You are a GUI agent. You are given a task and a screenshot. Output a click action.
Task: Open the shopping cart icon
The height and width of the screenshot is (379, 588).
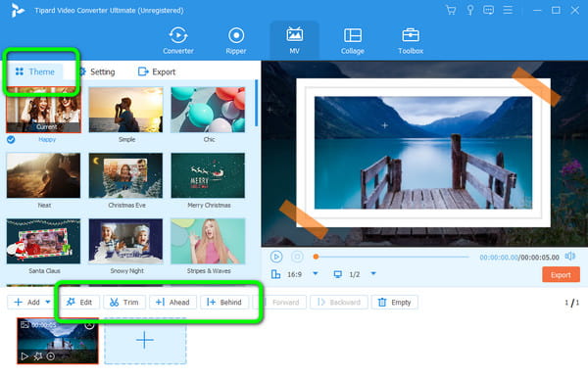tap(451, 10)
